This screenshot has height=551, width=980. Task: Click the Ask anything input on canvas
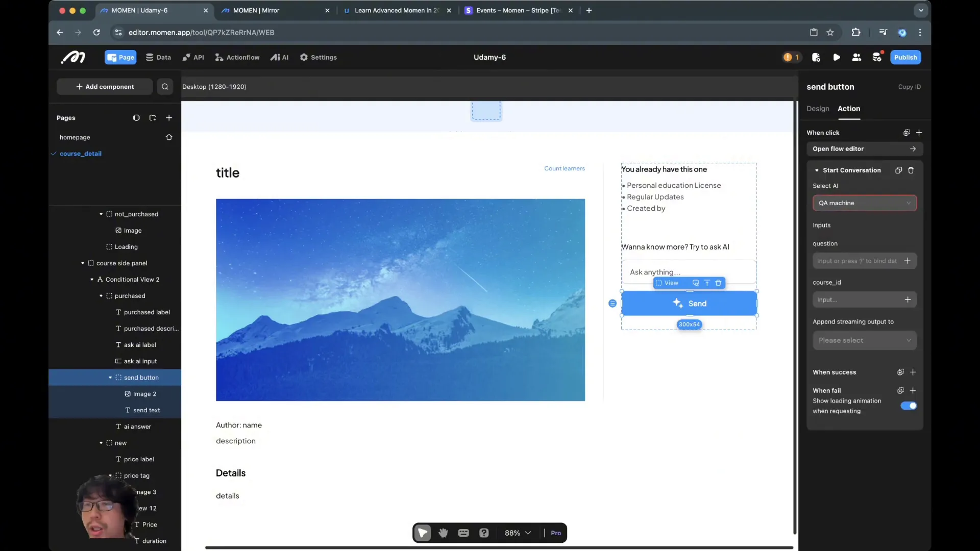click(x=689, y=272)
